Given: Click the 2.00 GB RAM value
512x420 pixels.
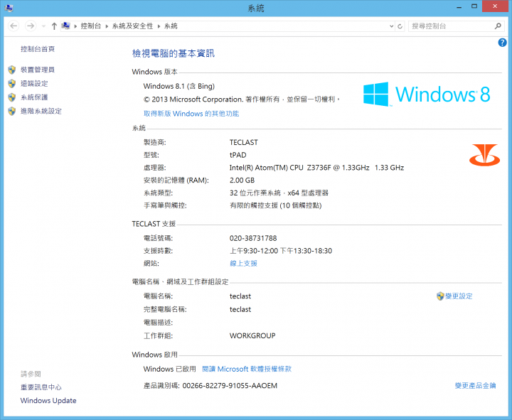Looking at the screenshot, I should (242, 180).
